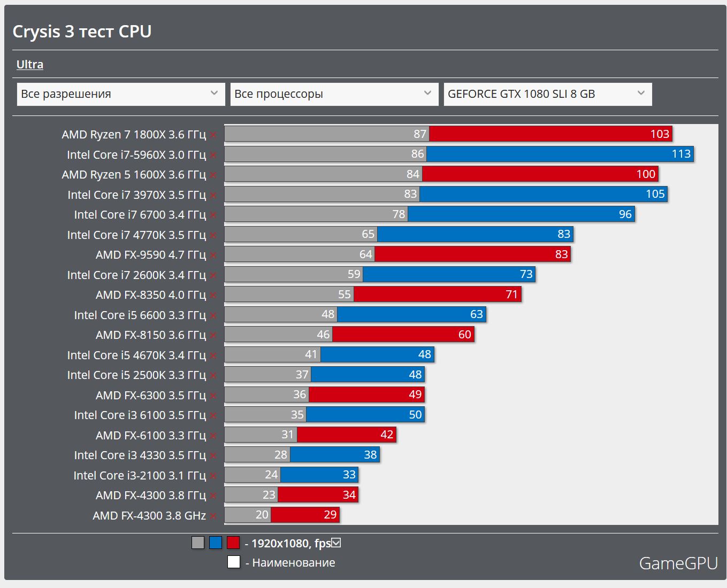Click the Intel Core i7 4770K label

click(136, 235)
